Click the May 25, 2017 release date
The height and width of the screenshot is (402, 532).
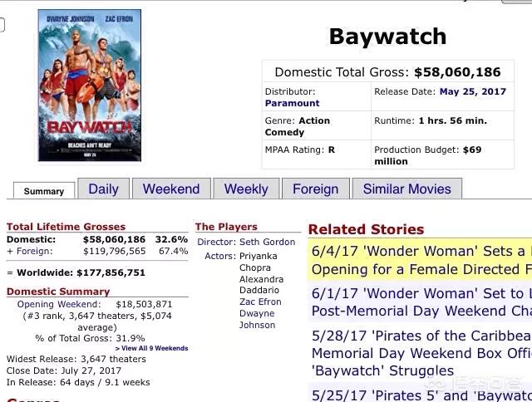[x=473, y=91]
